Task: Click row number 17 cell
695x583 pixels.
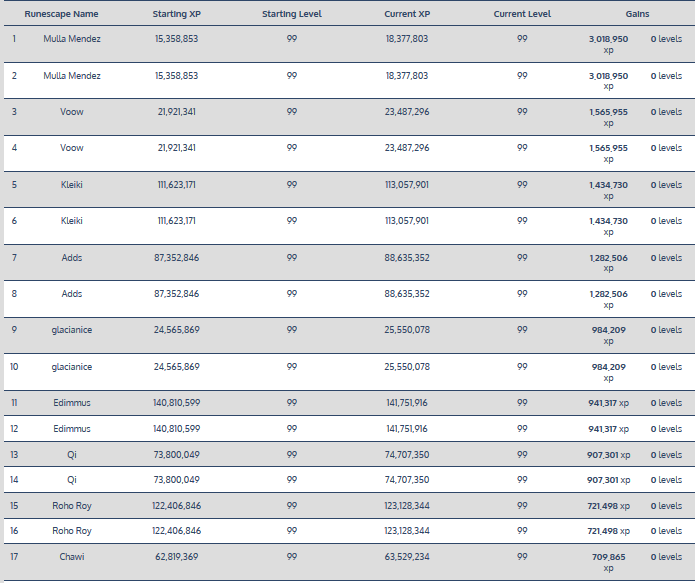Action: [x=14, y=557]
